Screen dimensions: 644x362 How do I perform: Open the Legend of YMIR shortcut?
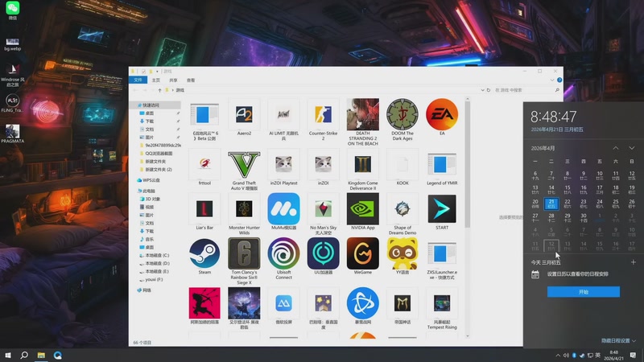point(442,167)
